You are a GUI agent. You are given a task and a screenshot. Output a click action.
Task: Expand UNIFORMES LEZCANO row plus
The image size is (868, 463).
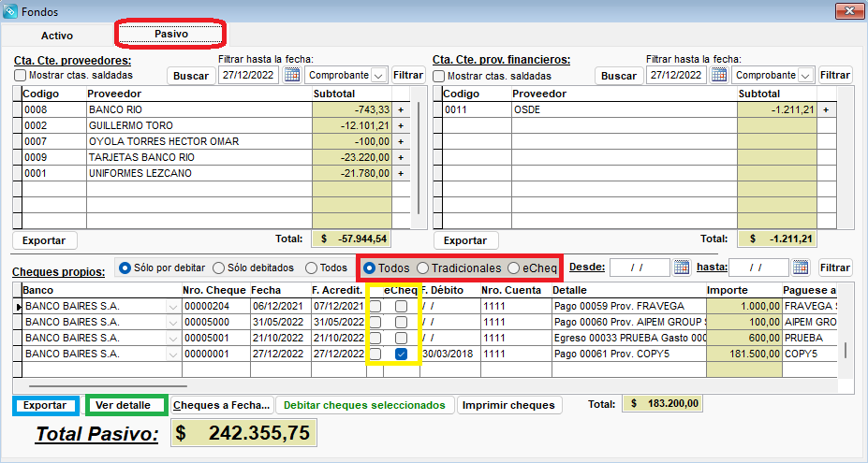click(401, 174)
